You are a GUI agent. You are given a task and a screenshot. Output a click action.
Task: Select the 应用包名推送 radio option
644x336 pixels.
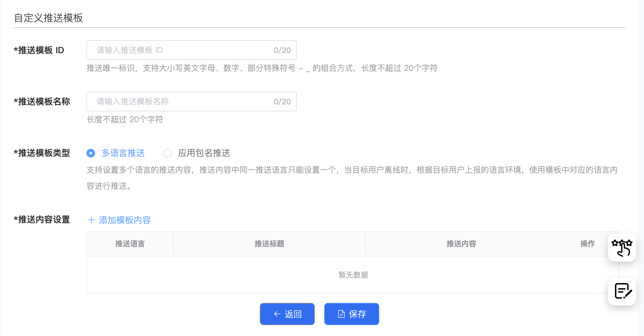pos(168,153)
